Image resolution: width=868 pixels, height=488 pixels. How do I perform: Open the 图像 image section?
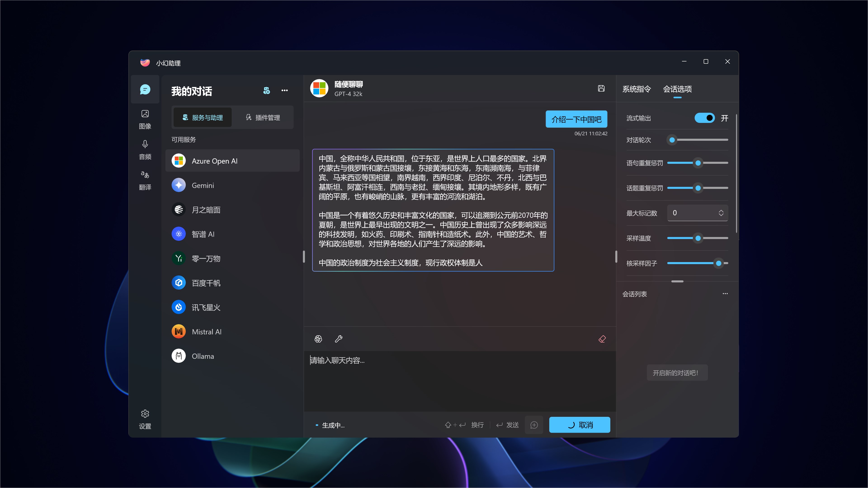145,119
